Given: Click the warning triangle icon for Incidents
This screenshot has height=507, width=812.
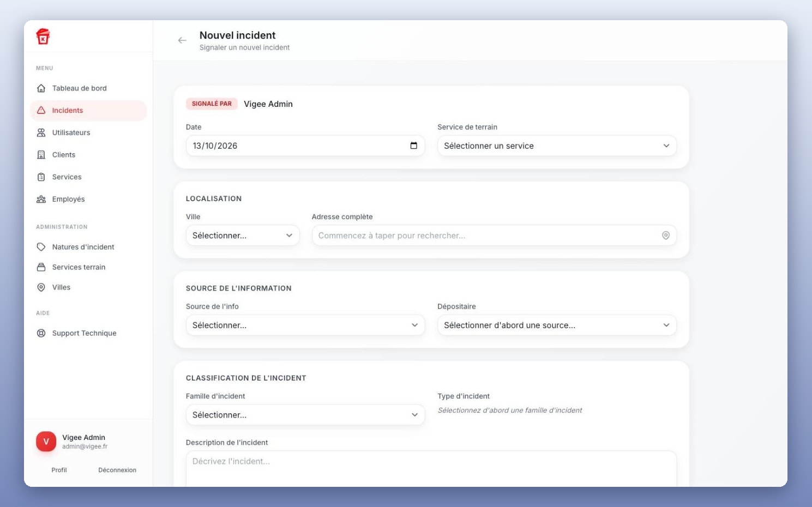Looking at the screenshot, I should pyautogui.click(x=41, y=110).
